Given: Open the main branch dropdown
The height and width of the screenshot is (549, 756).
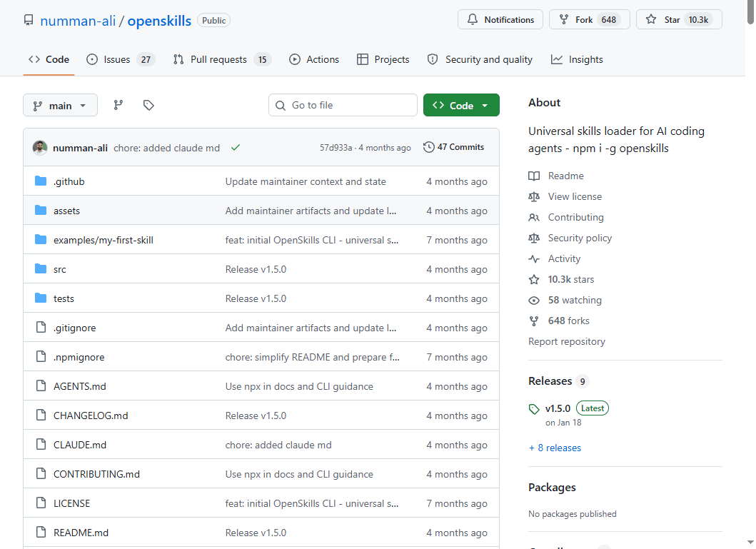Looking at the screenshot, I should pos(60,105).
